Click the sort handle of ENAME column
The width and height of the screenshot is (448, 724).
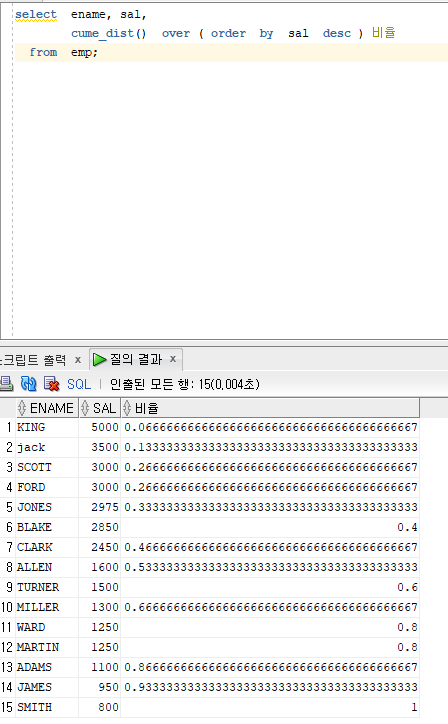(22, 408)
